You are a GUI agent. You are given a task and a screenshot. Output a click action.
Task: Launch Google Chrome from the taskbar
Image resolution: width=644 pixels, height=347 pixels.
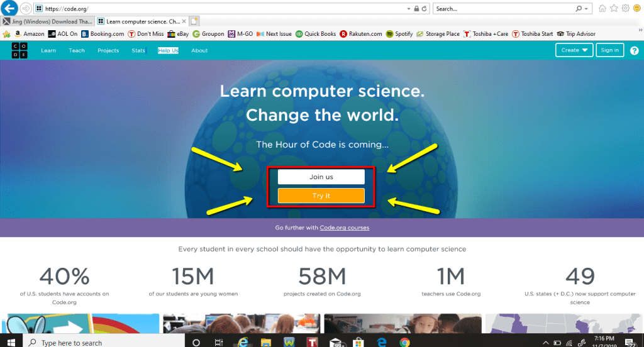pos(405,343)
